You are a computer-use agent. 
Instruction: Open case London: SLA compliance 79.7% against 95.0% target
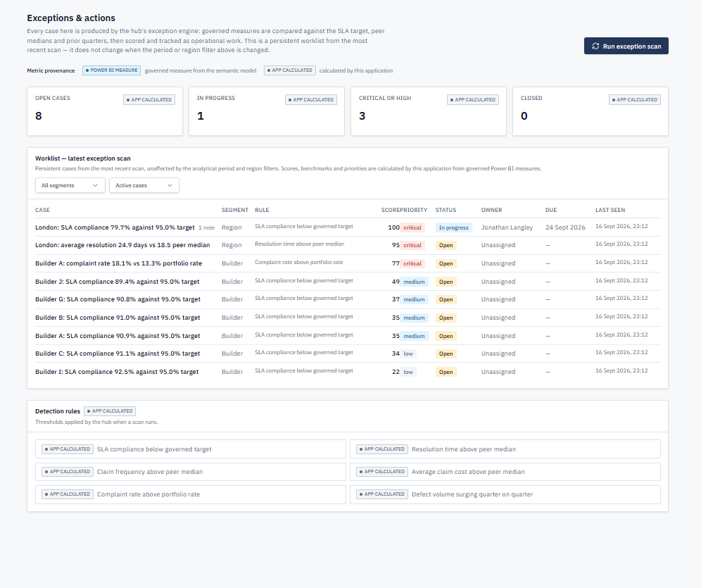pos(115,227)
